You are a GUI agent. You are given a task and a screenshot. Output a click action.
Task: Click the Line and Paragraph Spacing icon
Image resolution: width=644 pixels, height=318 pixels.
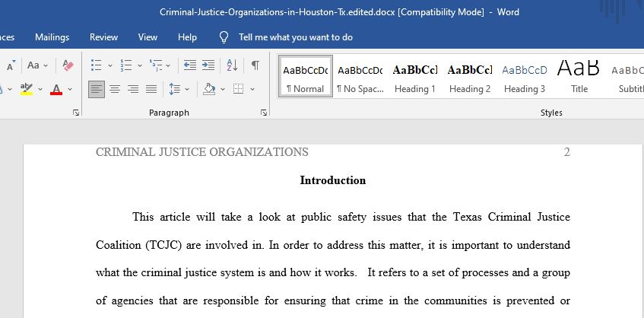coord(175,89)
